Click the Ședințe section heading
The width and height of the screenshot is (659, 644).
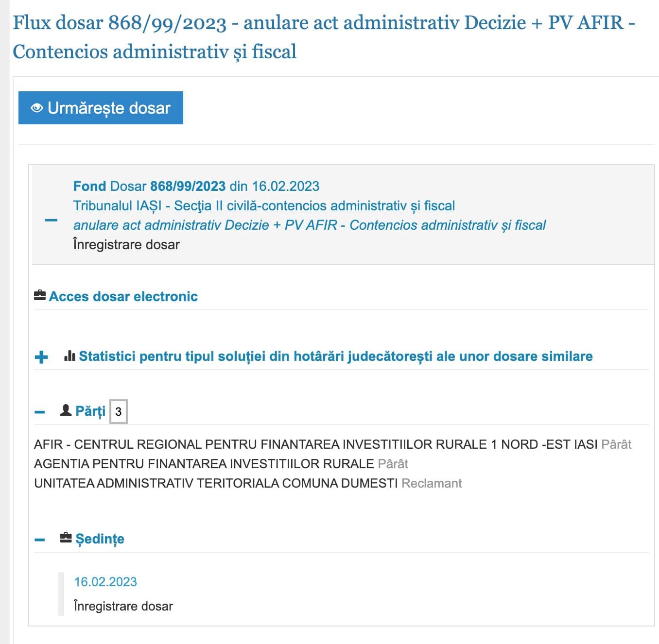click(100, 539)
